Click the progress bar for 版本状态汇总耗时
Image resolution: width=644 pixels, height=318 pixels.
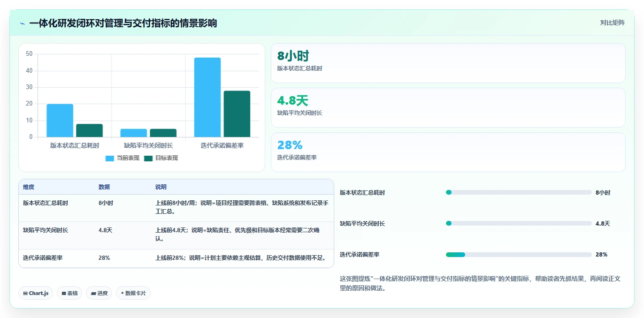519,192
